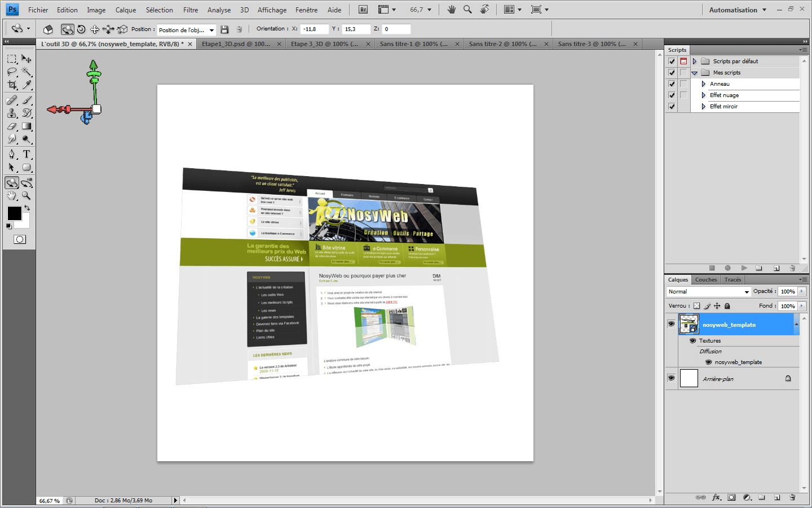Viewport: 812px width, 508px height.
Task: Delete layer with Layers panel trash
Action: coord(792,497)
